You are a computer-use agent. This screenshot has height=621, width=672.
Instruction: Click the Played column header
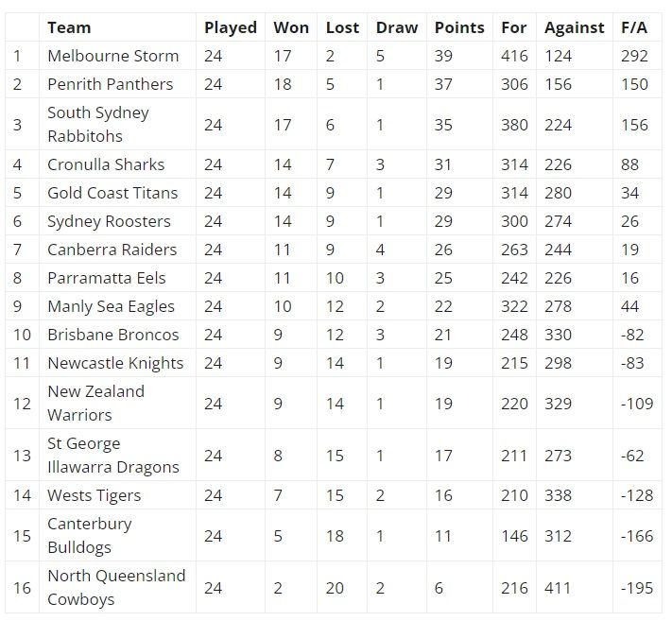point(230,27)
